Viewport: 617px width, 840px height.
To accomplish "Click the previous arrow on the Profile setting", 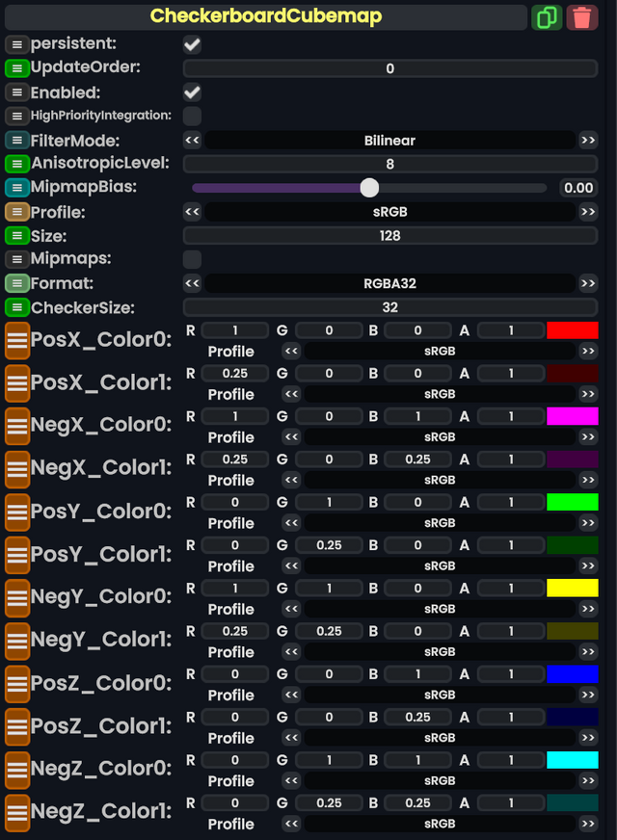I will (x=192, y=211).
